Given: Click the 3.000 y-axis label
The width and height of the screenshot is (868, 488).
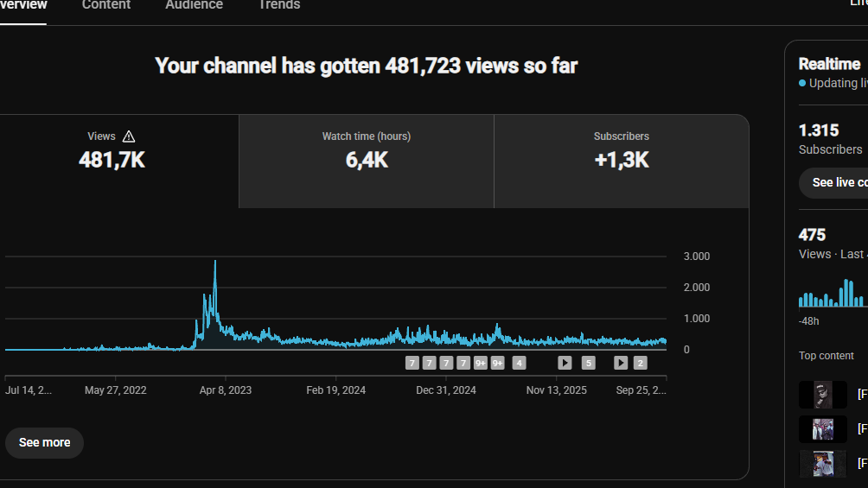Looking at the screenshot, I should (x=697, y=257).
